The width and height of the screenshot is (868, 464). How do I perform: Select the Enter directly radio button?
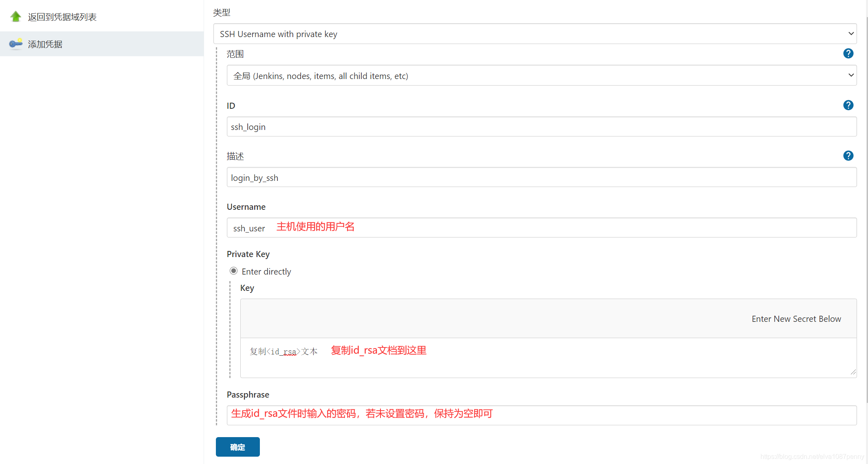pos(233,271)
